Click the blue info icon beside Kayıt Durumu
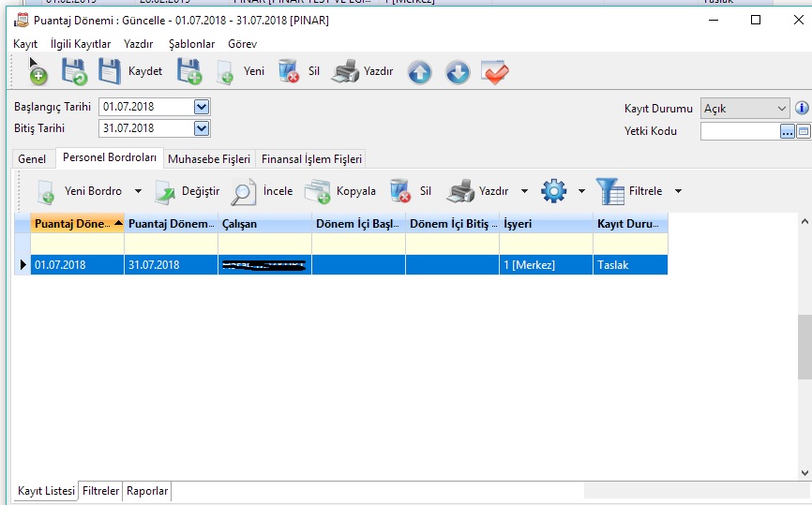The height and width of the screenshot is (505, 812). [x=802, y=108]
